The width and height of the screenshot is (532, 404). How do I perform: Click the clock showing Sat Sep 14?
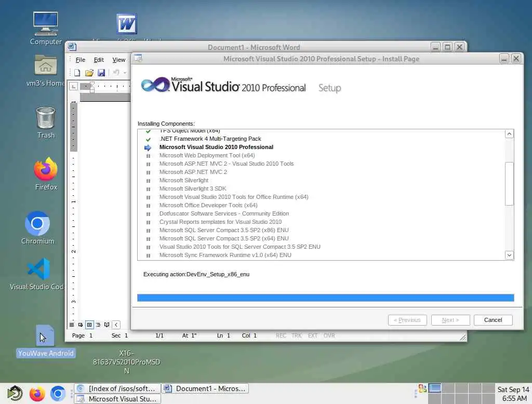[513, 394]
